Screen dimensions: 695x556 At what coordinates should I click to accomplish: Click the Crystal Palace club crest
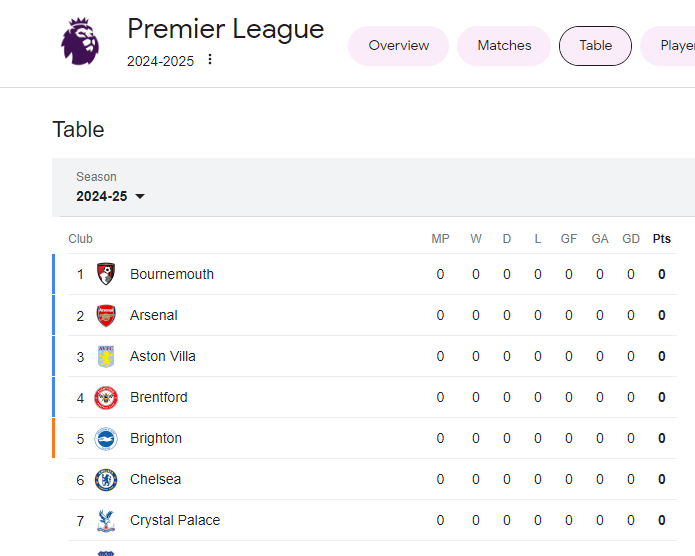click(x=106, y=521)
